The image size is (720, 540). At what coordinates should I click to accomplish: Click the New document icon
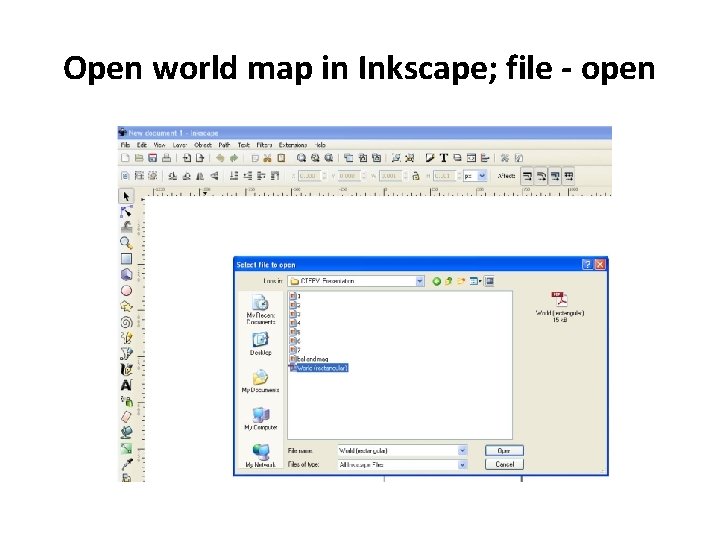coord(125,158)
